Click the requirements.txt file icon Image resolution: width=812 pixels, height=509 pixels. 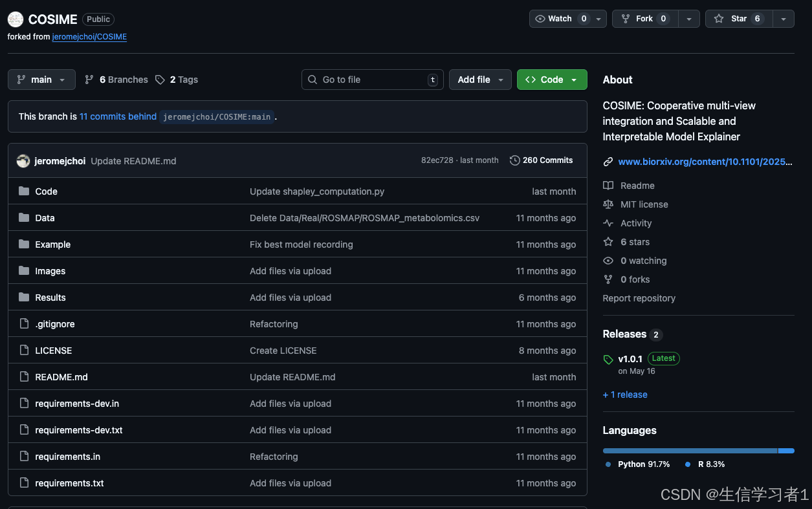[24, 483]
